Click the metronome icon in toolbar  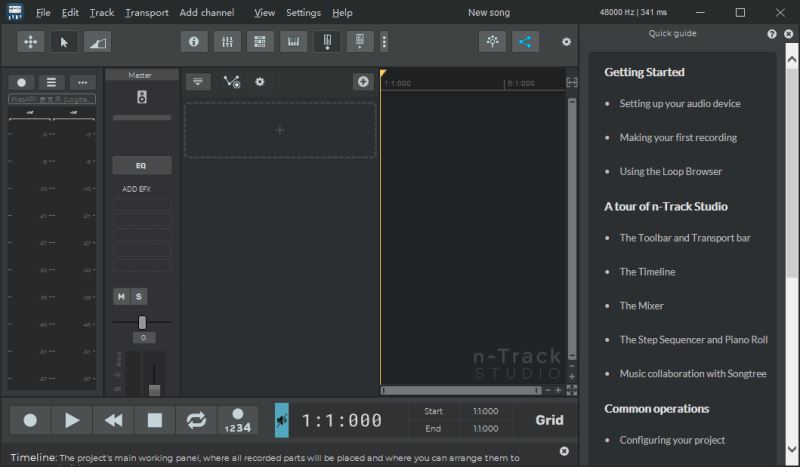(326, 42)
